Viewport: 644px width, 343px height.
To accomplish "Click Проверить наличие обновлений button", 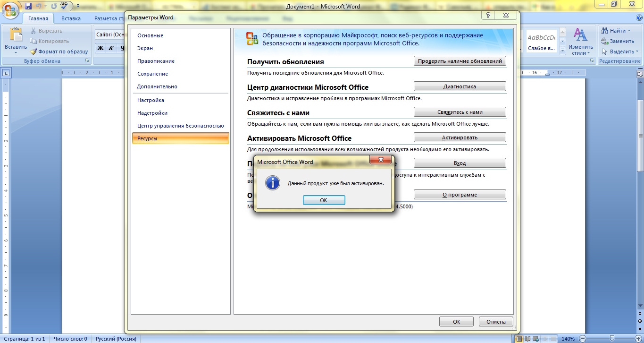I will coord(460,61).
